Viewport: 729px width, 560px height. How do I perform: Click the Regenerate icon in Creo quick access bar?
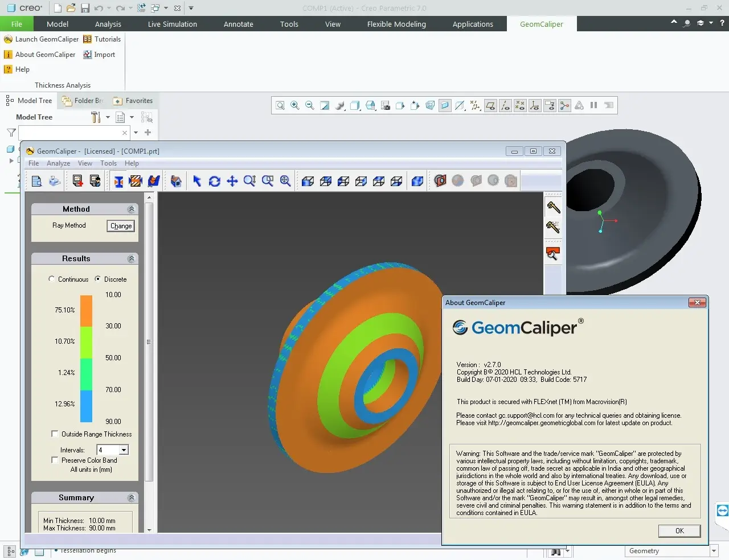(x=141, y=8)
